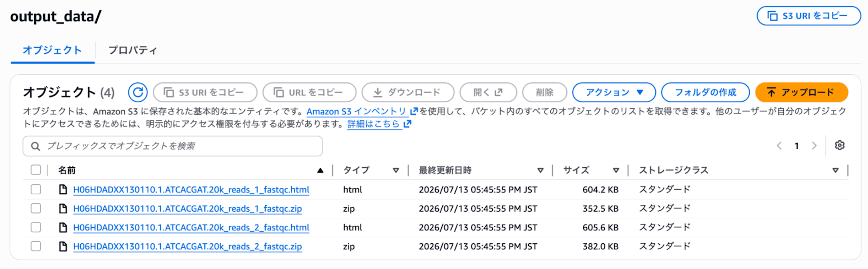Sort ascending by 名前 arrow
Screen dimensions: 868x269
[320, 170]
